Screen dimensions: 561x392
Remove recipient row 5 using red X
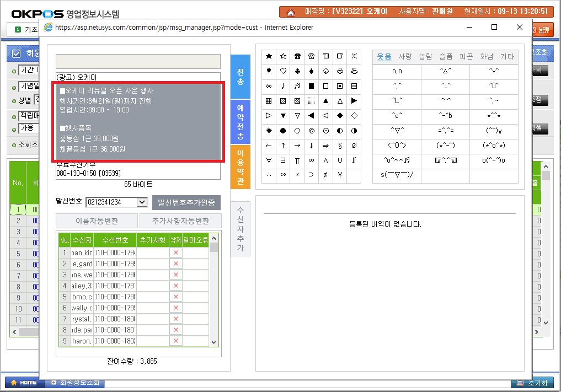(x=176, y=297)
